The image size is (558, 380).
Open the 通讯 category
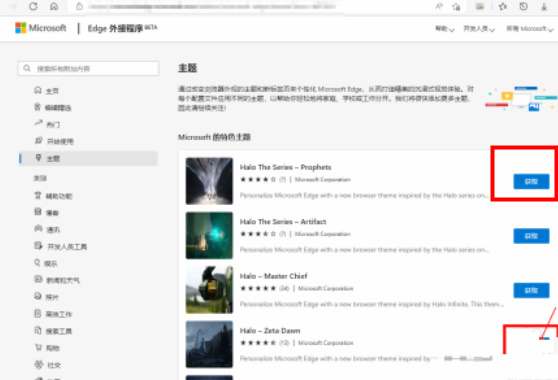coord(47,229)
